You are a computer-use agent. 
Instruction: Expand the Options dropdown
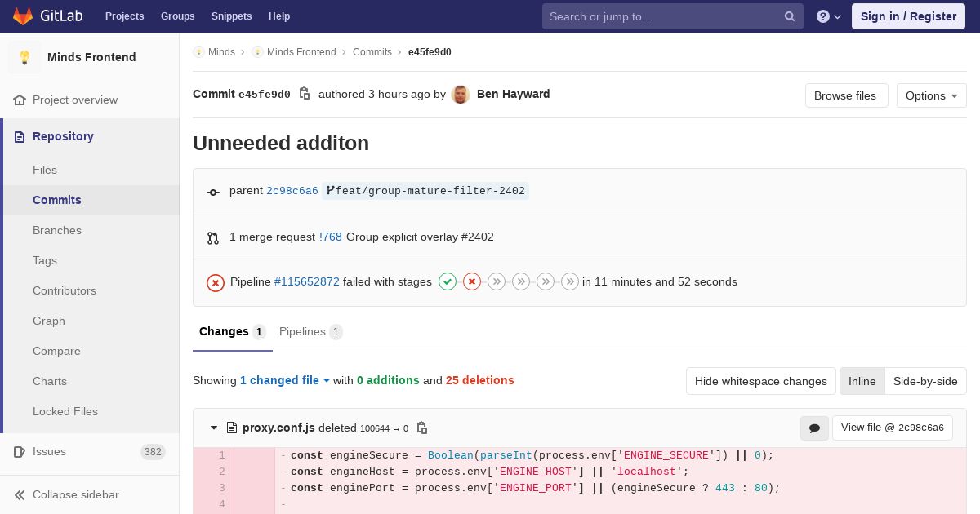pyautogui.click(x=931, y=95)
